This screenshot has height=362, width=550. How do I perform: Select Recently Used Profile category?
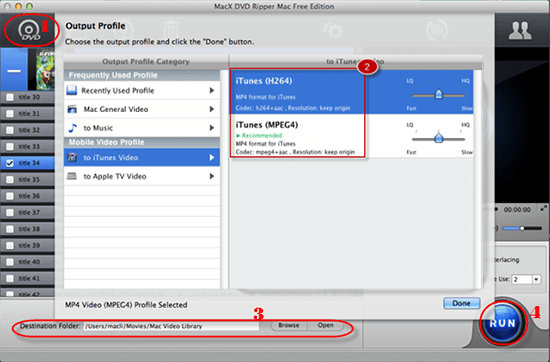[142, 90]
